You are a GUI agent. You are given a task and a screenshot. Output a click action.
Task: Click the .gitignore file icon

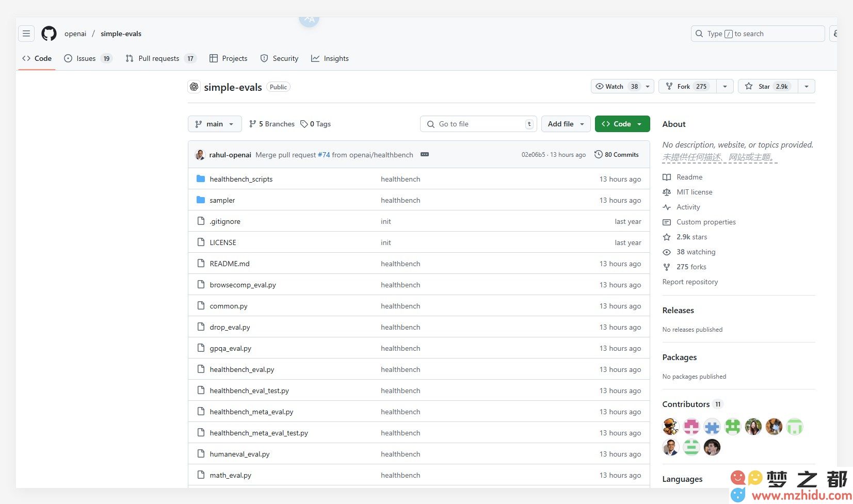pos(201,221)
